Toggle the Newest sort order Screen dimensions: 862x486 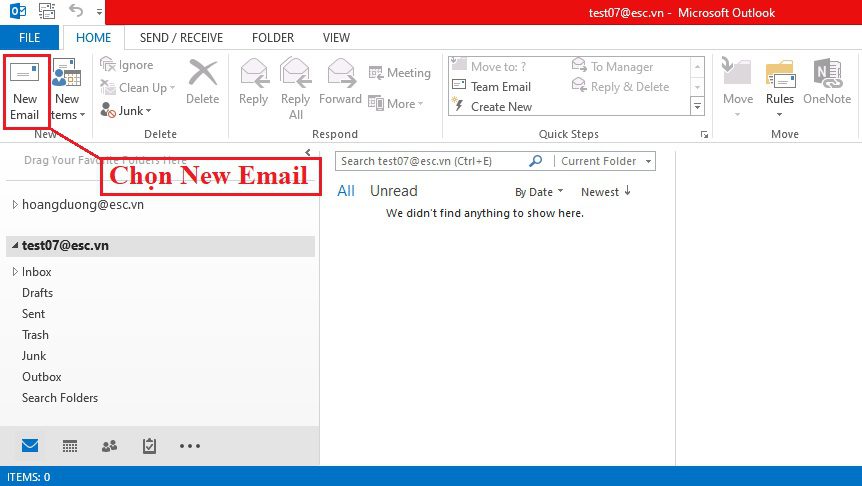point(606,191)
